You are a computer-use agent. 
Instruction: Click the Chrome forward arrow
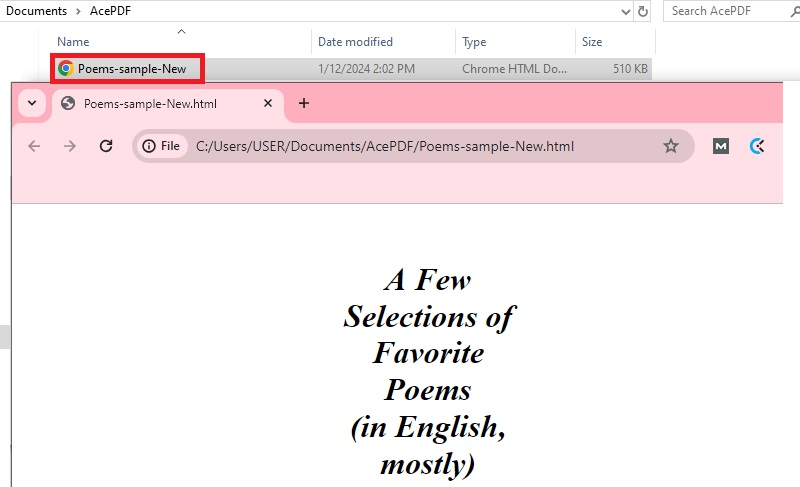[x=70, y=146]
